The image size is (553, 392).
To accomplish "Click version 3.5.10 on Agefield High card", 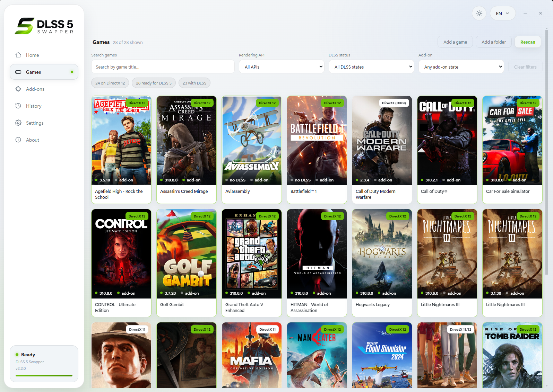I will pos(105,180).
